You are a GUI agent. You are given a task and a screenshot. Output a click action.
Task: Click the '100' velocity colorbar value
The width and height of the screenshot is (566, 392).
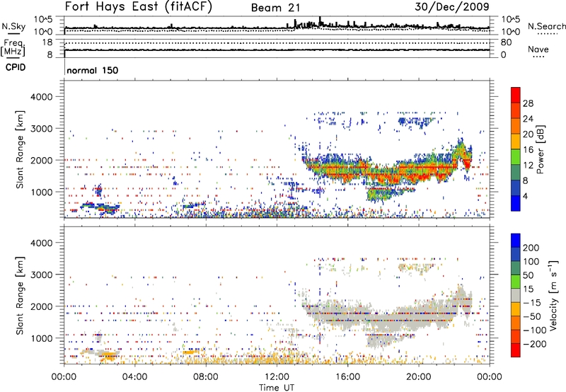tap(531, 261)
